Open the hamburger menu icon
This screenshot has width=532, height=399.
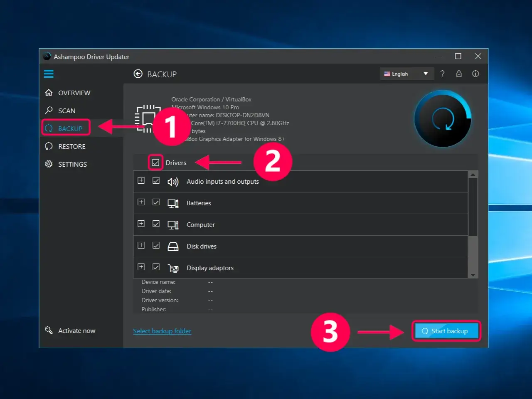(49, 74)
